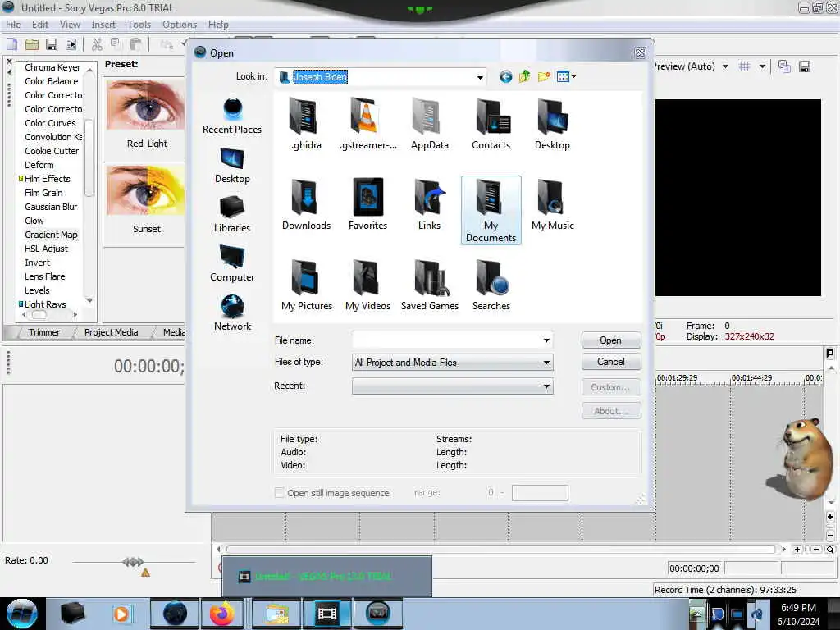The image size is (840, 630).
Task: Select Chroma Keyer in effects list
Action: (52, 67)
